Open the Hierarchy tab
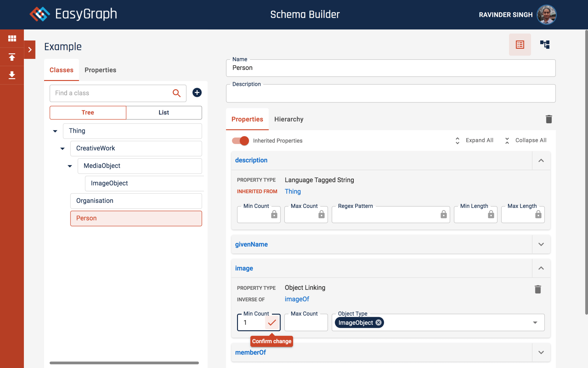The height and width of the screenshot is (368, 588). [x=288, y=119]
